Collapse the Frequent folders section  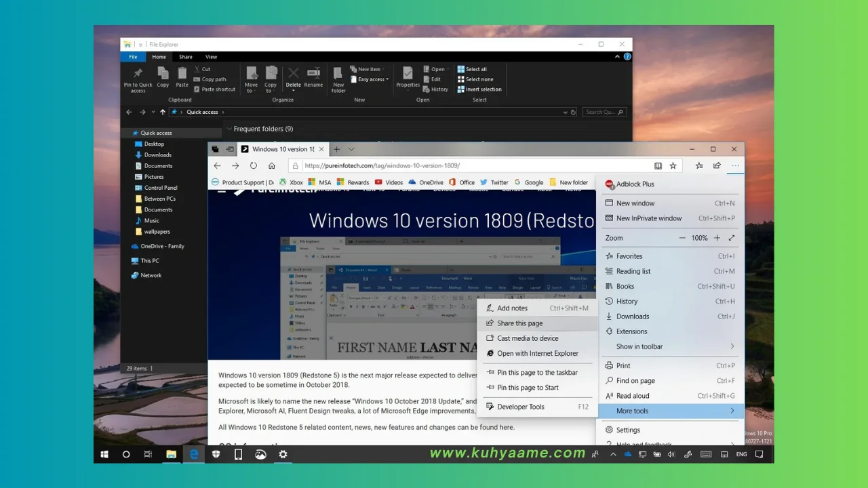pos(229,129)
